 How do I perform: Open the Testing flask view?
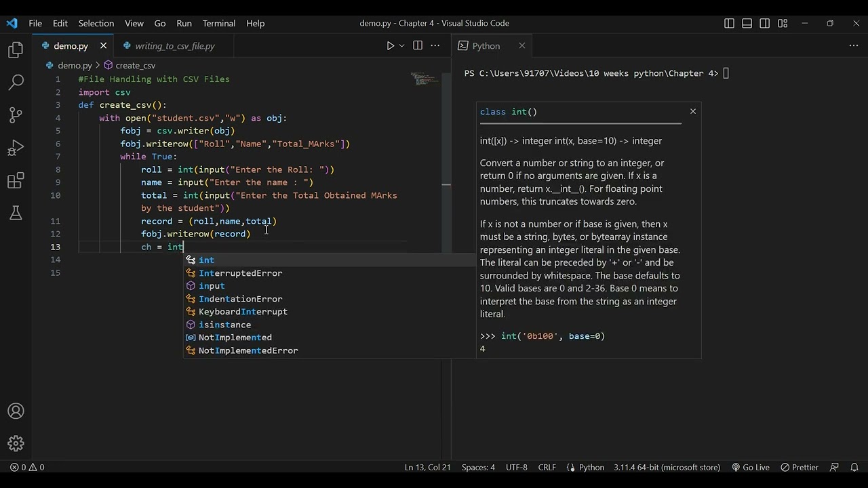[16, 213]
